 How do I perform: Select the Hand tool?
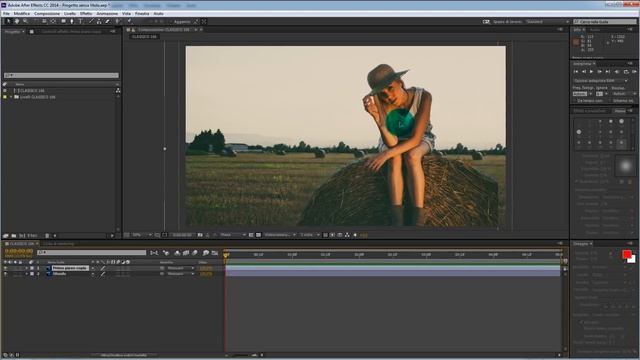[x=17, y=21]
